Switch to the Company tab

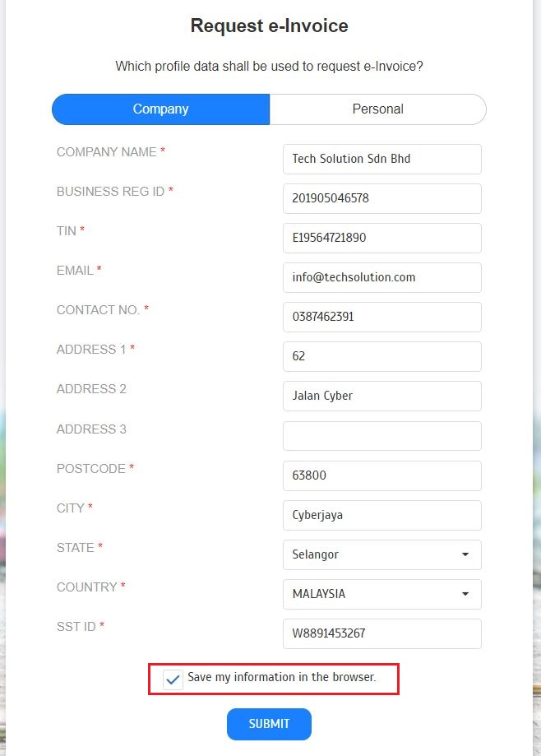(x=161, y=109)
